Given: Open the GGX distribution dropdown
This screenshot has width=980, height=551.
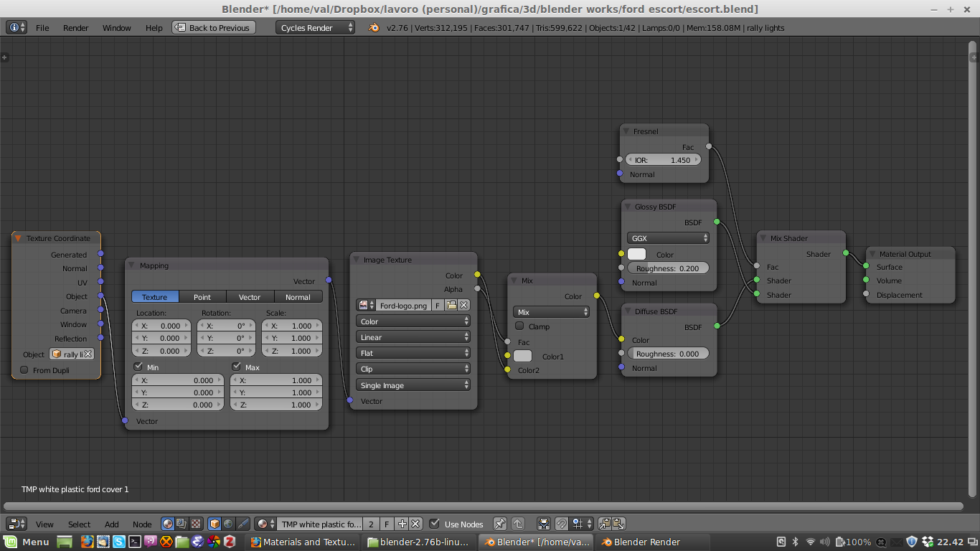Looking at the screenshot, I should coord(669,238).
